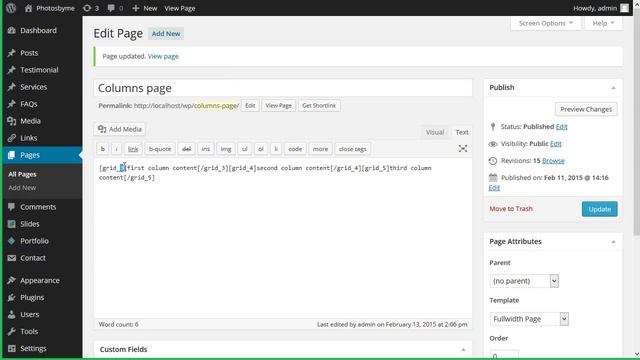Expand Screen Options dropdown
The image size is (640, 360).
click(546, 23)
